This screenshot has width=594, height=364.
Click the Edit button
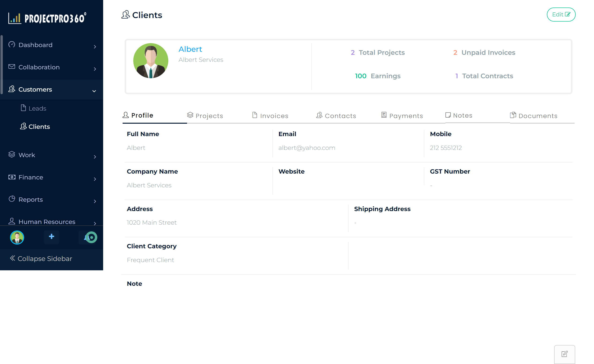[x=561, y=15]
